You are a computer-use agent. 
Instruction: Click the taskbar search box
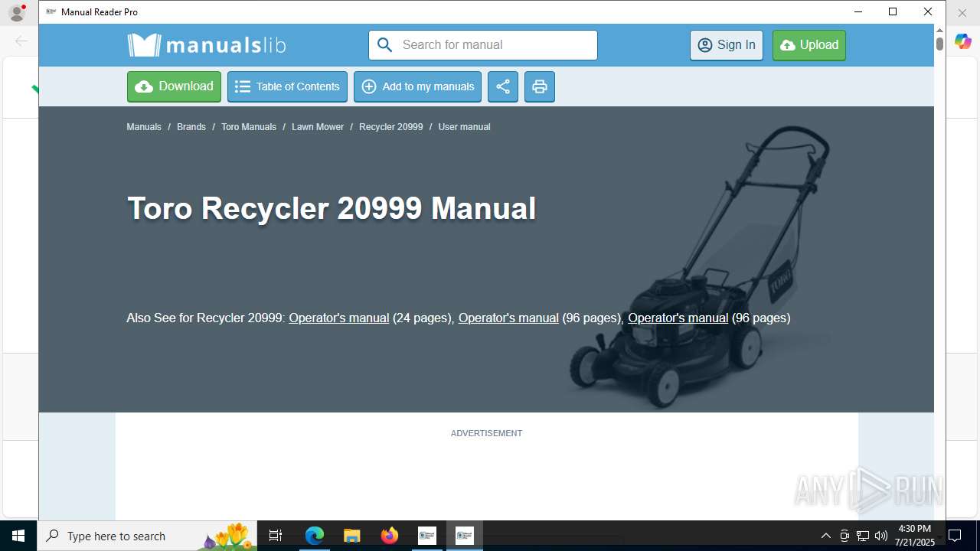point(148,536)
